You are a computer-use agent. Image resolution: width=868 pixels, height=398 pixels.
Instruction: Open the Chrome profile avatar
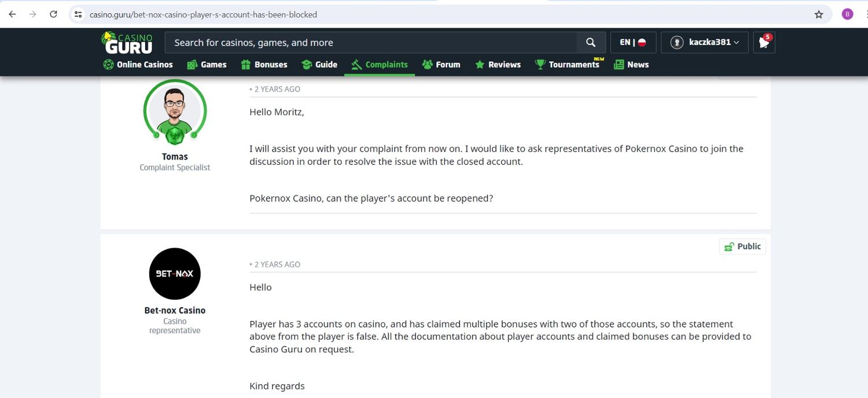(847, 14)
